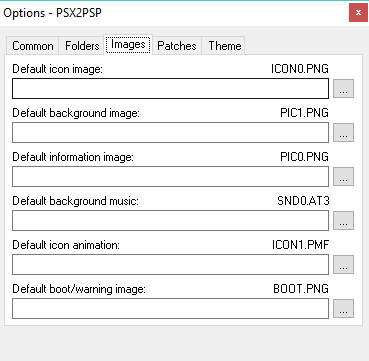This screenshot has width=369, height=361.
Task: Focus the Default boot/warning image path field
Action: click(170, 308)
